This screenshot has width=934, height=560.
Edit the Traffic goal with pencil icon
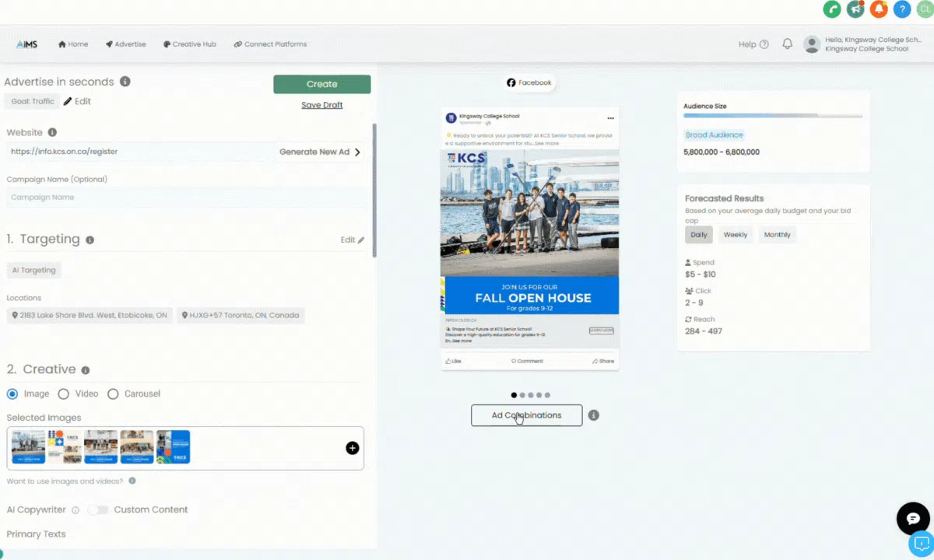point(77,101)
